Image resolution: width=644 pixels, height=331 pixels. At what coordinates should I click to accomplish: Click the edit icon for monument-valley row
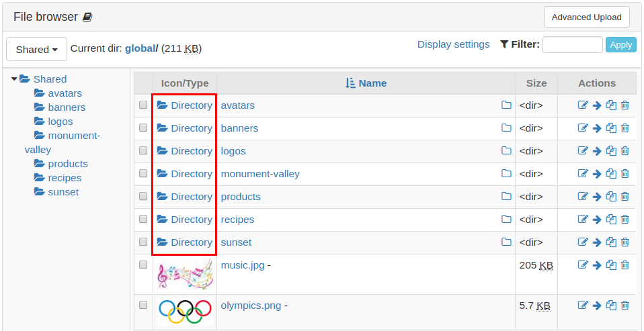point(583,174)
